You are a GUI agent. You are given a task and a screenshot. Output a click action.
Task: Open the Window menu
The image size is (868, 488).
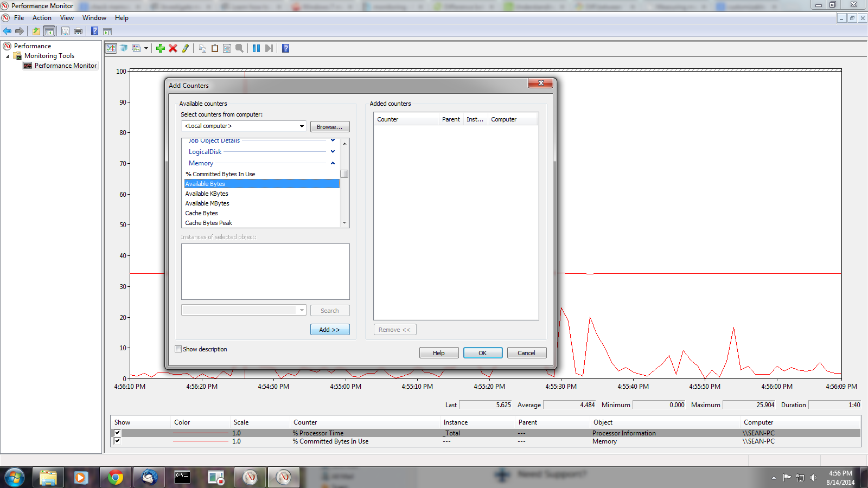click(94, 18)
